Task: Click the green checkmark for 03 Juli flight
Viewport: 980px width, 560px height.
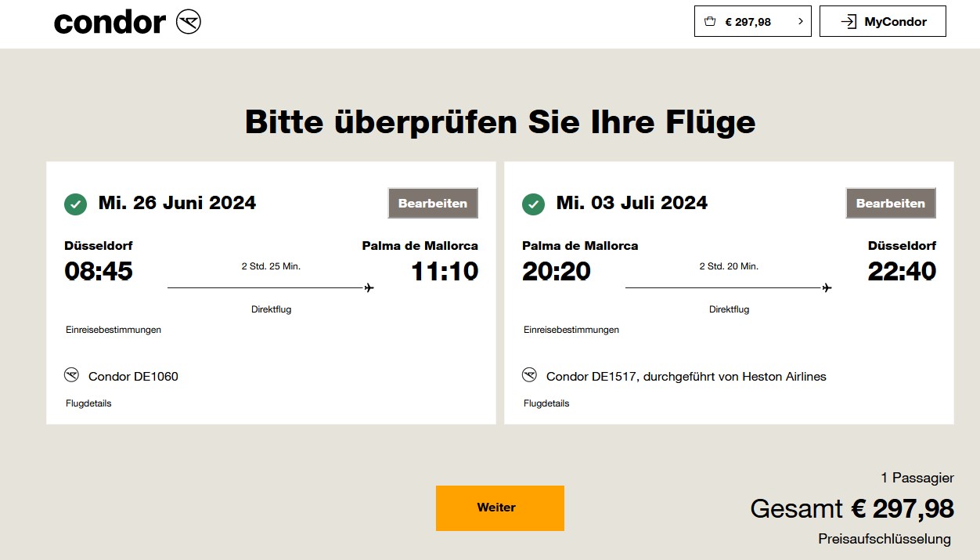Action: 533,203
